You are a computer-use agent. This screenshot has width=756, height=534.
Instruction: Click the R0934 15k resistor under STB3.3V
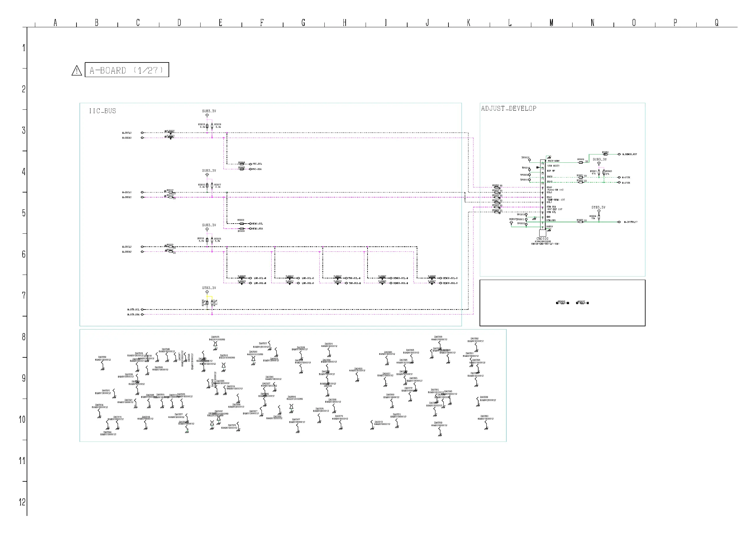click(x=599, y=217)
